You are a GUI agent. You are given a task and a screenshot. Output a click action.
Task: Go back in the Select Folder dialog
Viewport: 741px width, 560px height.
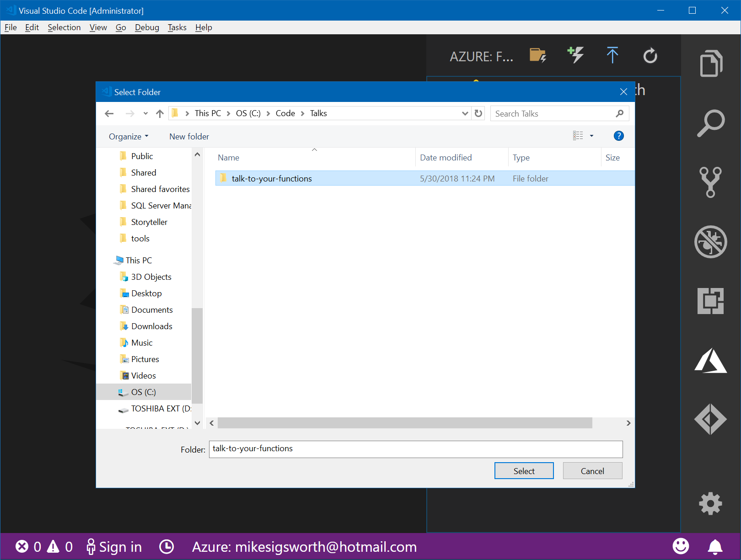click(x=109, y=113)
